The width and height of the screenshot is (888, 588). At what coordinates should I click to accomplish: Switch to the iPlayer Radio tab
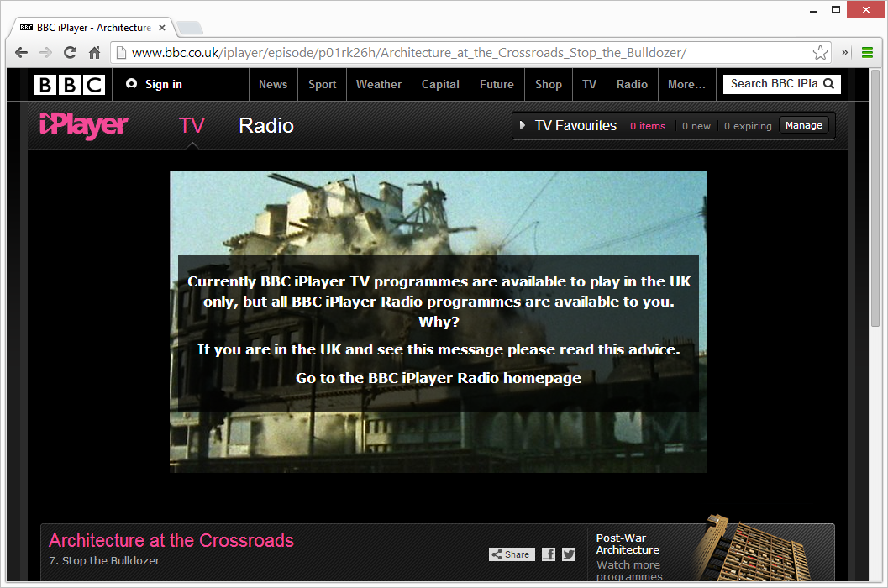point(266,125)
